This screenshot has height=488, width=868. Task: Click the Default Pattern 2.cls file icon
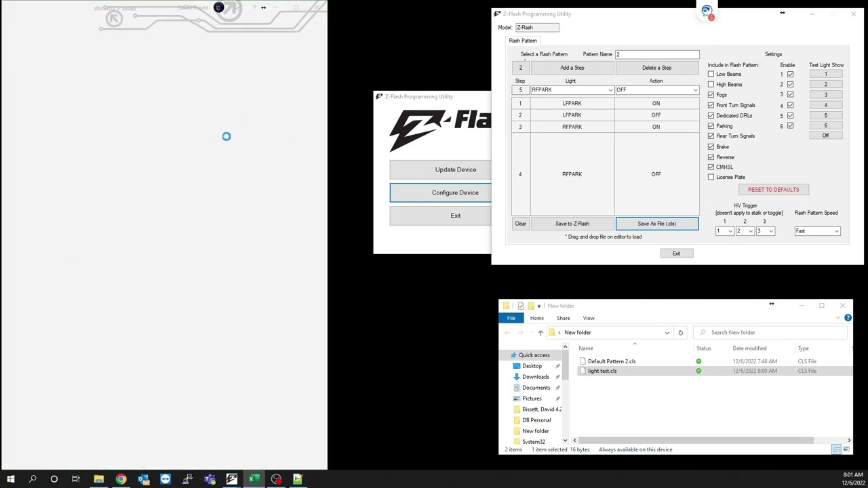583,361
